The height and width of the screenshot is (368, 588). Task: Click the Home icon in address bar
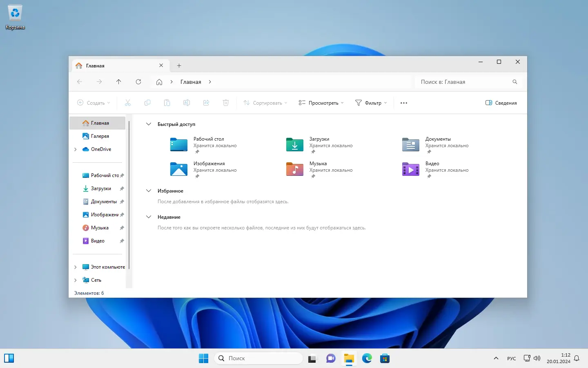click(159, 82)
